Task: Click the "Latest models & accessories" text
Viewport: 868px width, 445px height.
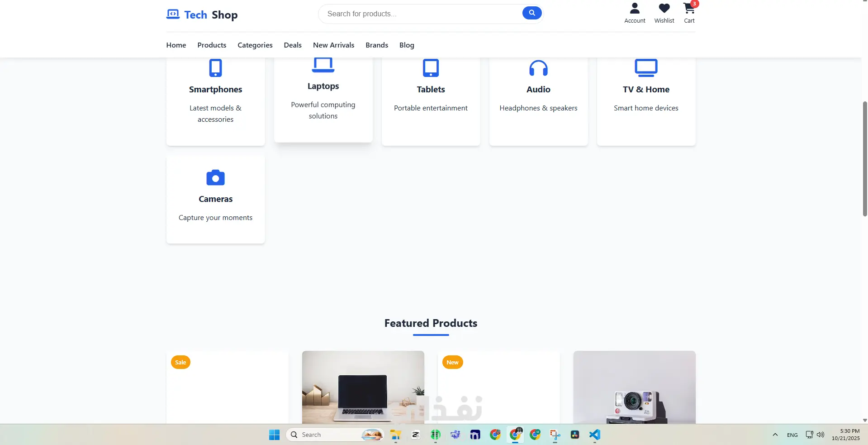Action: pos(216,114)
